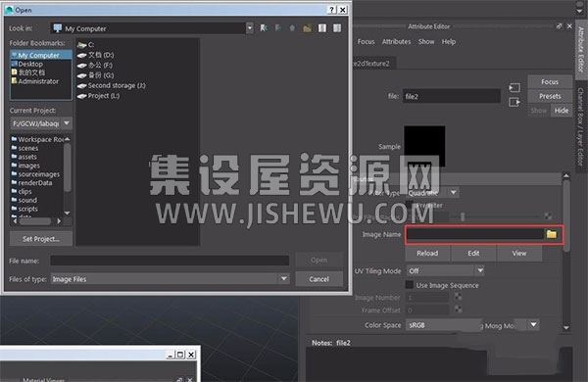Select the sourceimages folder in project list

click(38, 174)
